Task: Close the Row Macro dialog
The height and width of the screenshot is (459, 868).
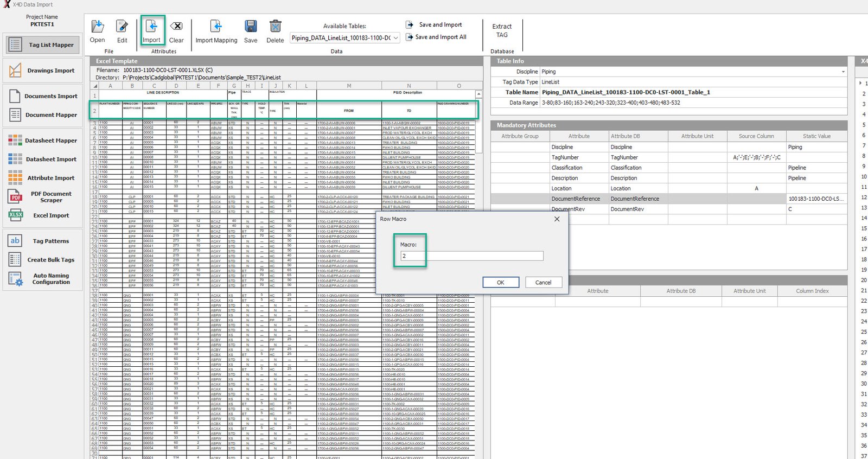Action: point(557,219)
